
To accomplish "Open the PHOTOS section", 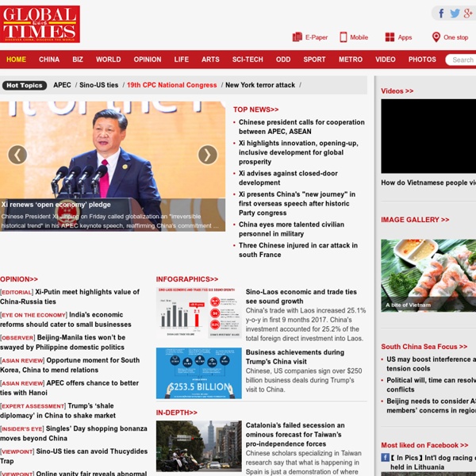I will (422, 59).
